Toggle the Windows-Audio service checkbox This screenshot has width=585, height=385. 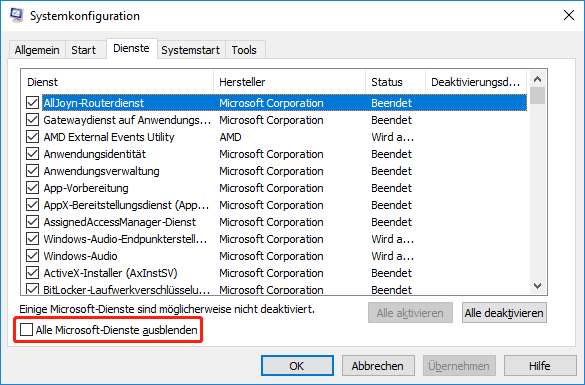coord(32,256)
